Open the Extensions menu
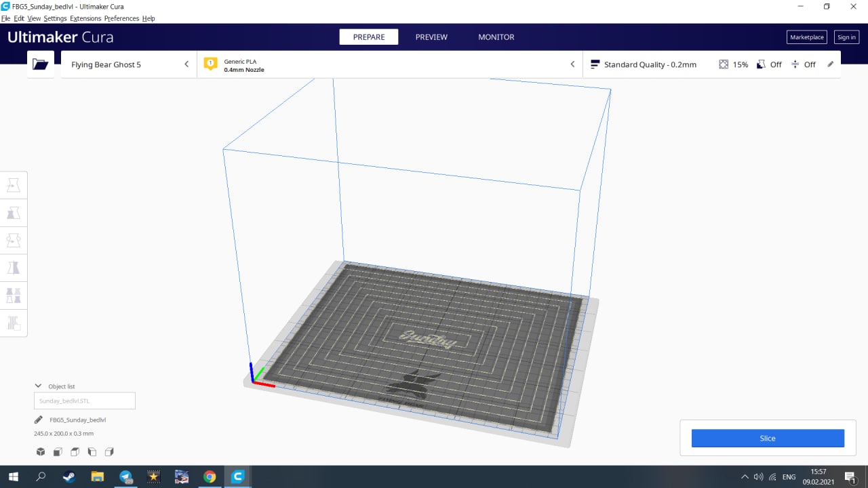868x488 pixels. tap(85, 18)
